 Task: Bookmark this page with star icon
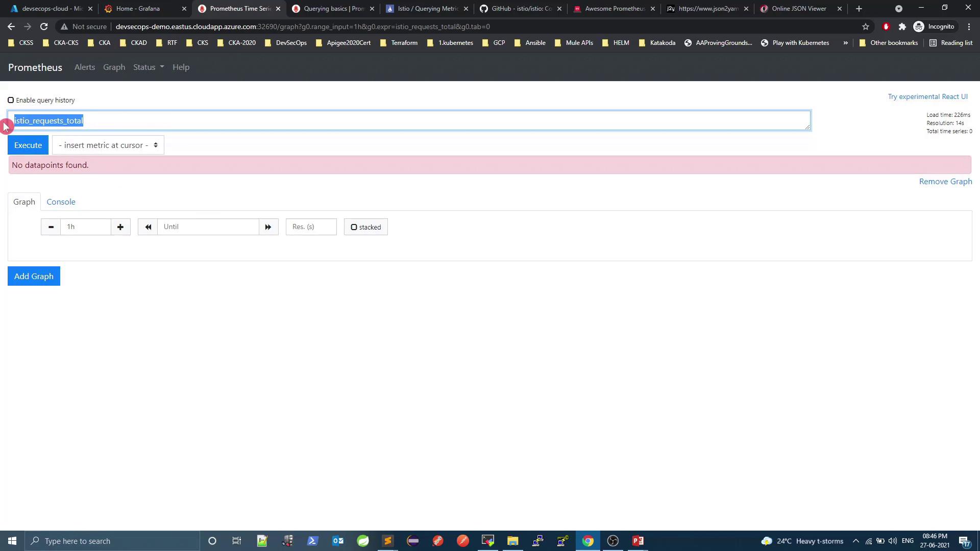click(x=866, y=27)
